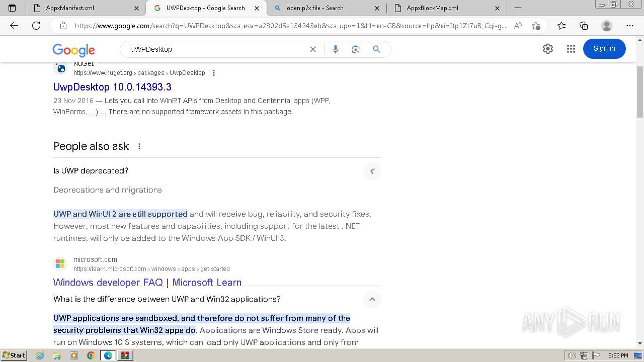Screen dimensions: 644x362
Task: Open the Read aloud icon
Action: coord(518,26)
